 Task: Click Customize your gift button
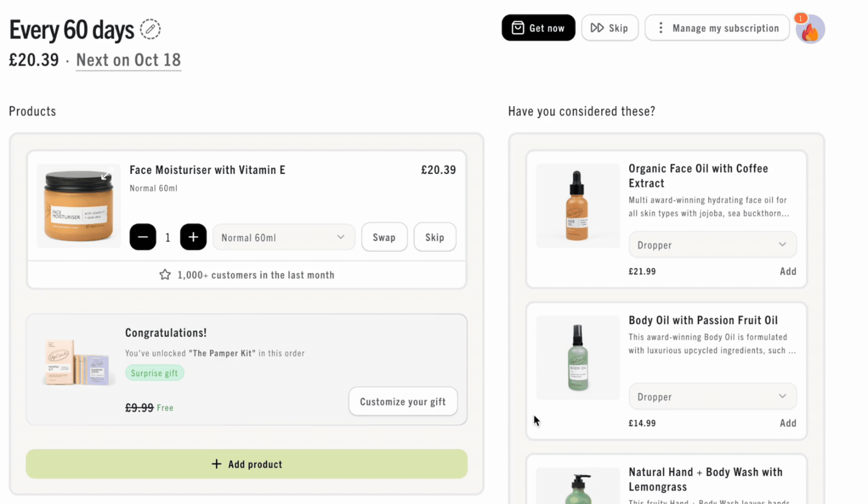pyautogui.click(x=403, y=402)
